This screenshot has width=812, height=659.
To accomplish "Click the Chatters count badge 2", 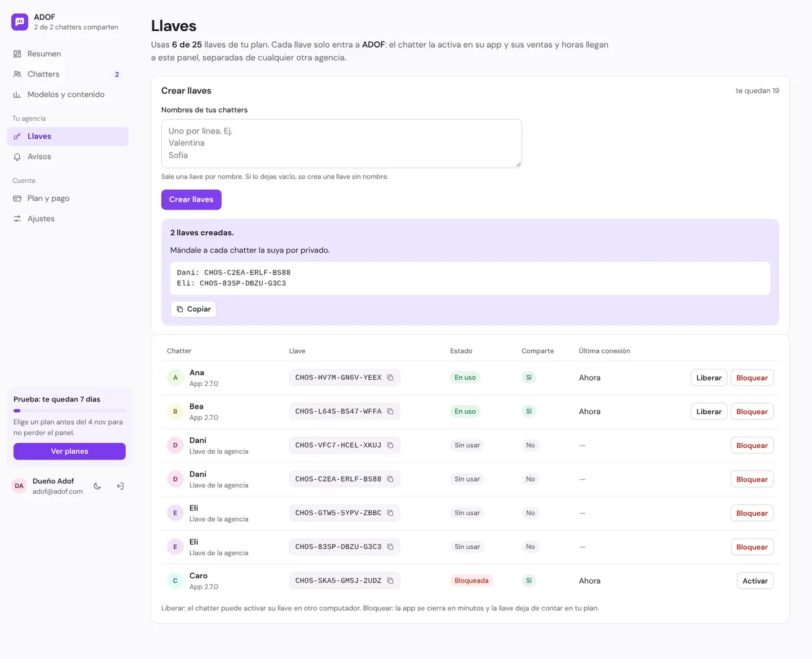I will click(x=117, y=74).
